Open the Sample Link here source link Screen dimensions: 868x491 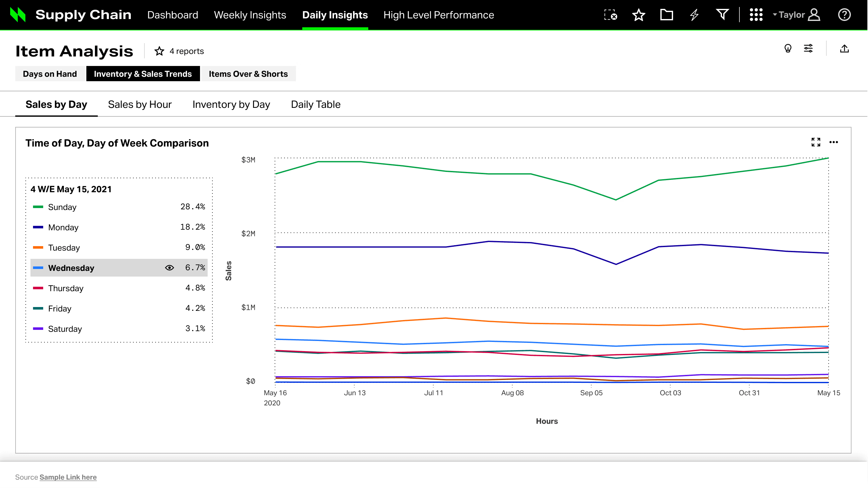pos(68,477)
